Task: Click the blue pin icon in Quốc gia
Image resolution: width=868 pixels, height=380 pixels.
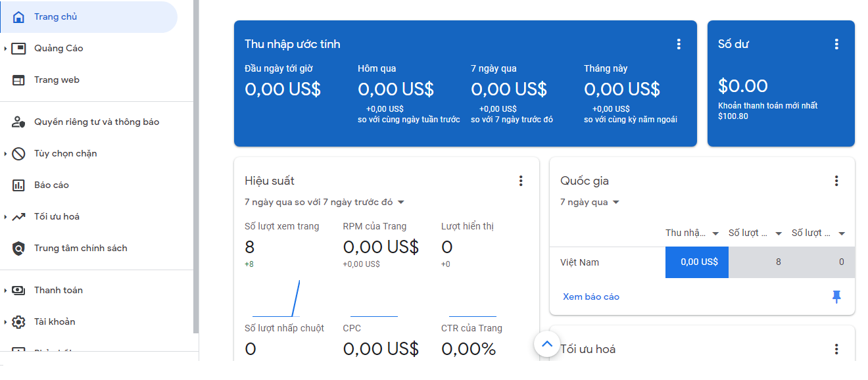Action: click(x=836, y=297)
